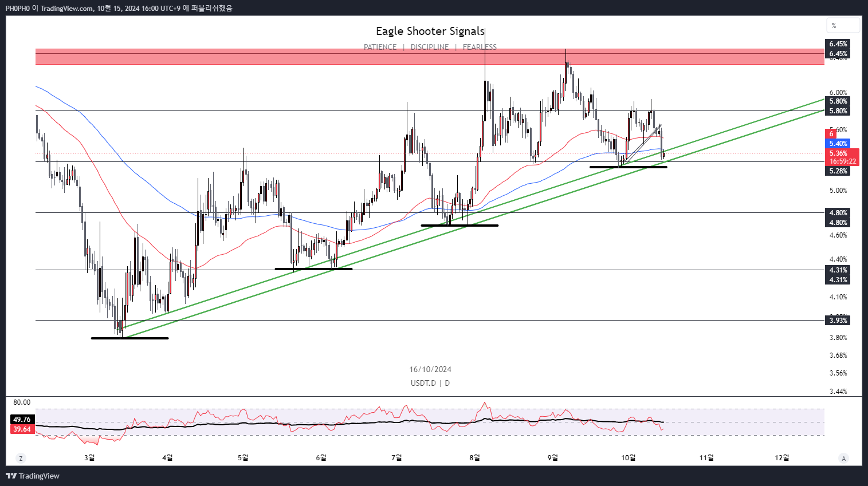This screenshot has height=486, width=868.
Task: Click the 3.56% axis value
Action: point(838,373)
